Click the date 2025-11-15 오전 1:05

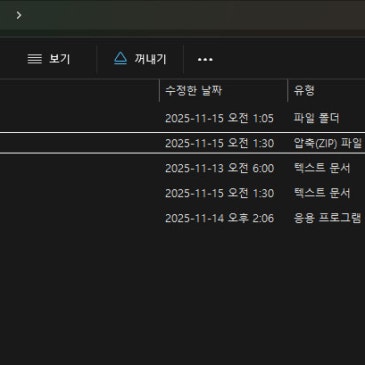pyautogui.click(x=219, y=118)
